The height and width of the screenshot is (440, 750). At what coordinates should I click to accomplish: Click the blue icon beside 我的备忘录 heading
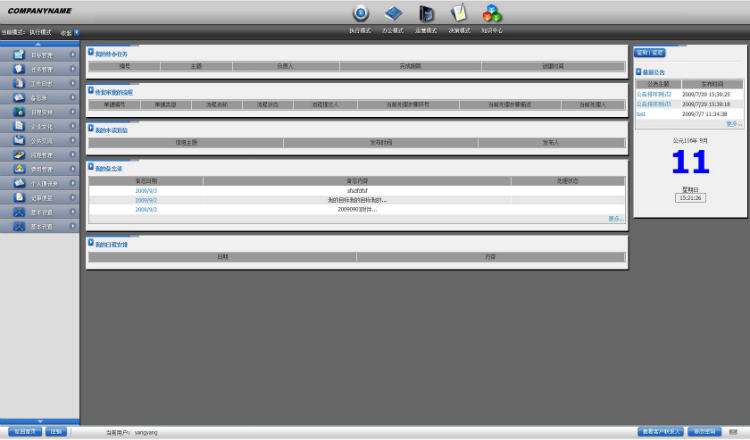91,166
